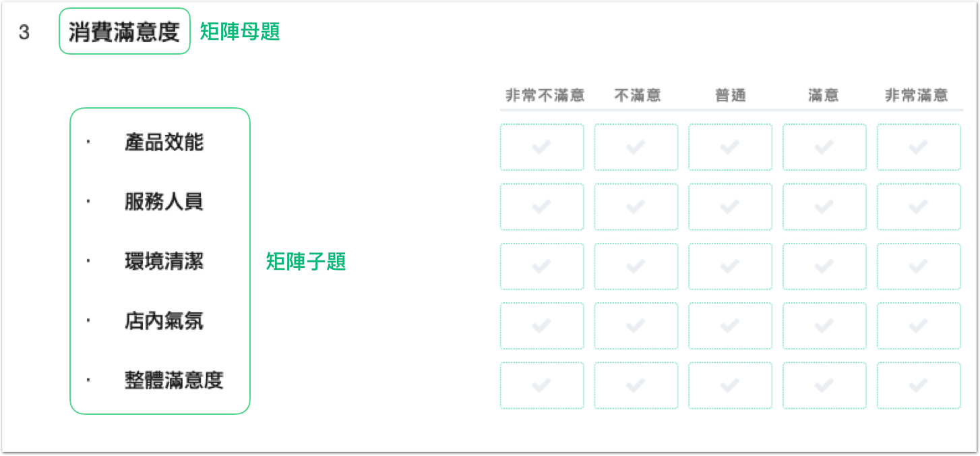Check 不滿意 for 店內氣氛
The height and width of the screenshot is (456, 980).
coord(636,325)
